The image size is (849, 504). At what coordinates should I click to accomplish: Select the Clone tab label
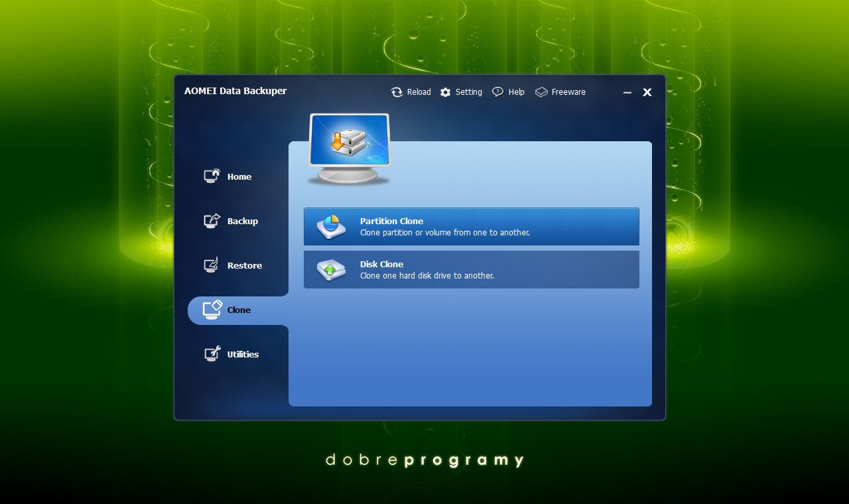[x=239, y=310]
